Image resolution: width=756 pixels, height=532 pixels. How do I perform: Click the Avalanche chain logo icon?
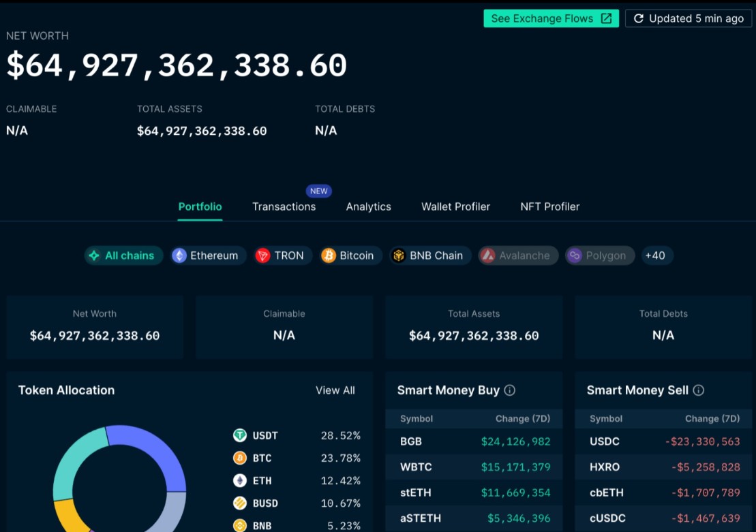click(488, 255)
